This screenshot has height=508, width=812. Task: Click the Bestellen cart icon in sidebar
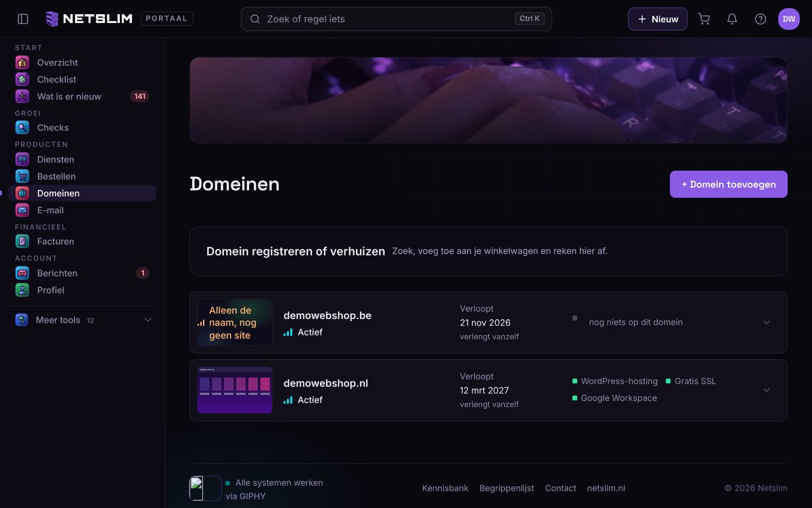pos(22,176)
